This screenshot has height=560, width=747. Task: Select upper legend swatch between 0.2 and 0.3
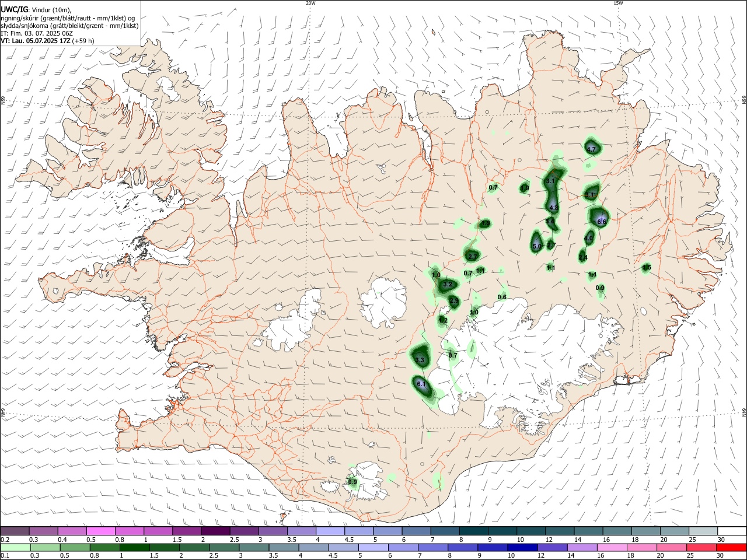point(15,531)
